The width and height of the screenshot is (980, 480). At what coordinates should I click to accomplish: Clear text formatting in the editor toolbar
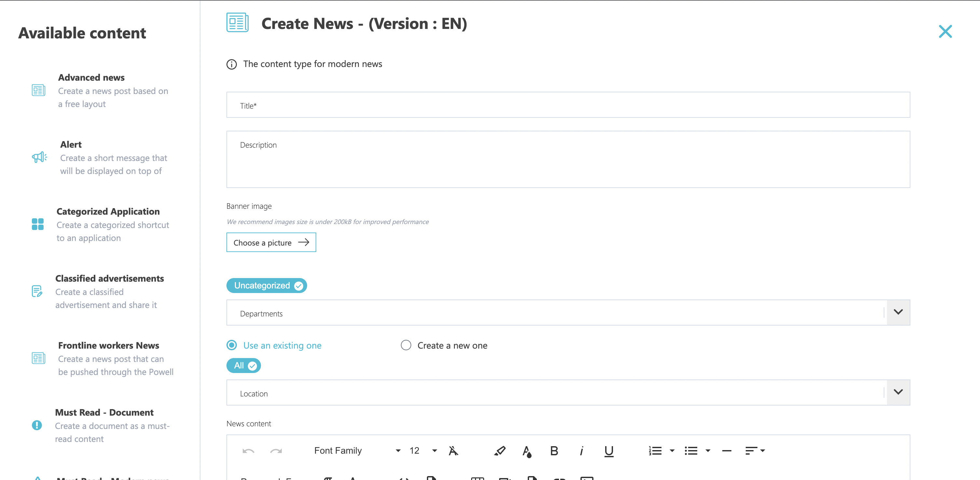click(x=453, y=451)
